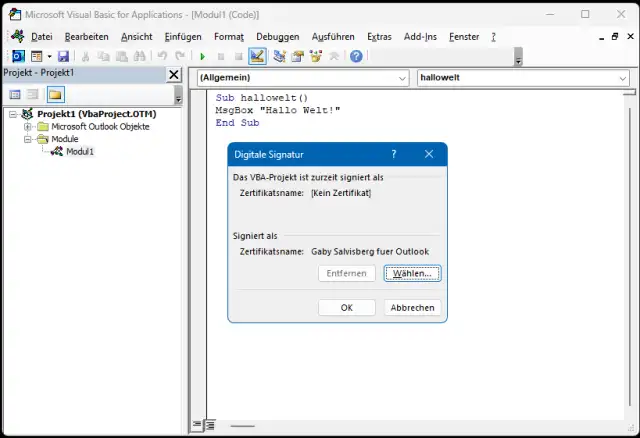640x438 pixels.
Task: Click the Wählen... button
Action: (412, 273)
